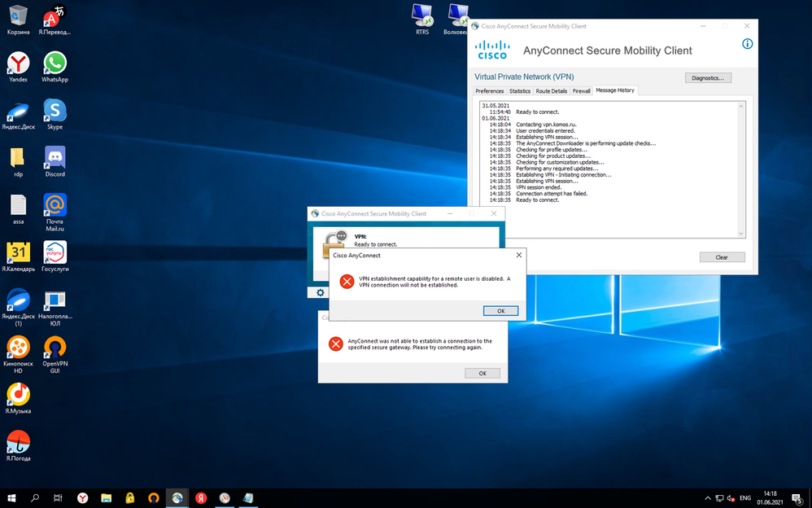Image resolution: width=812 pixels, height=508 pixels.
Task: Open the notification center icon
Action: click(797, 498)
